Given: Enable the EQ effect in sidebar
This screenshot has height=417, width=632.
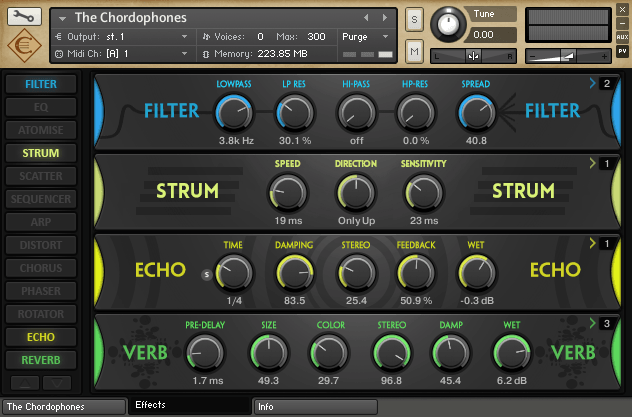Looking at the screenshot, I should click(41, 107).
